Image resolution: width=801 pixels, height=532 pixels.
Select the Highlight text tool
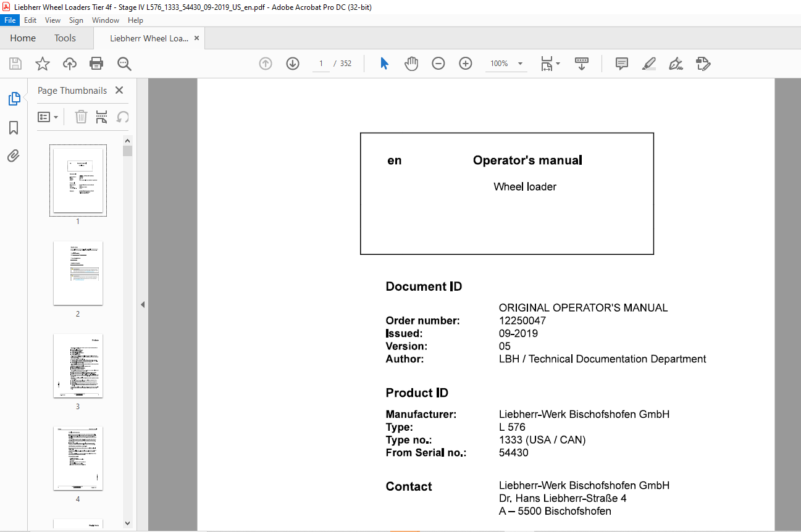click(x=648, y=64)
